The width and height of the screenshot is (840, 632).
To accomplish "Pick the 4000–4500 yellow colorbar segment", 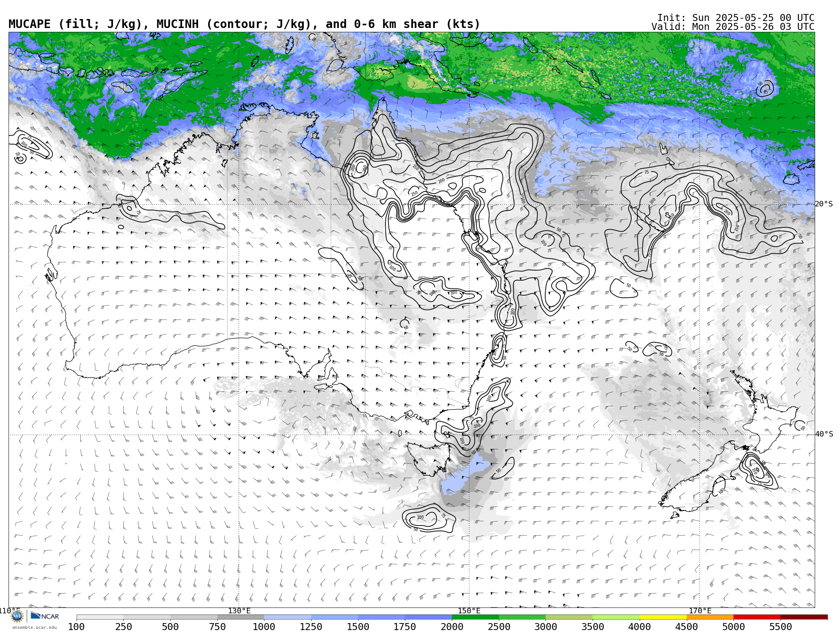I will (663, 617).
